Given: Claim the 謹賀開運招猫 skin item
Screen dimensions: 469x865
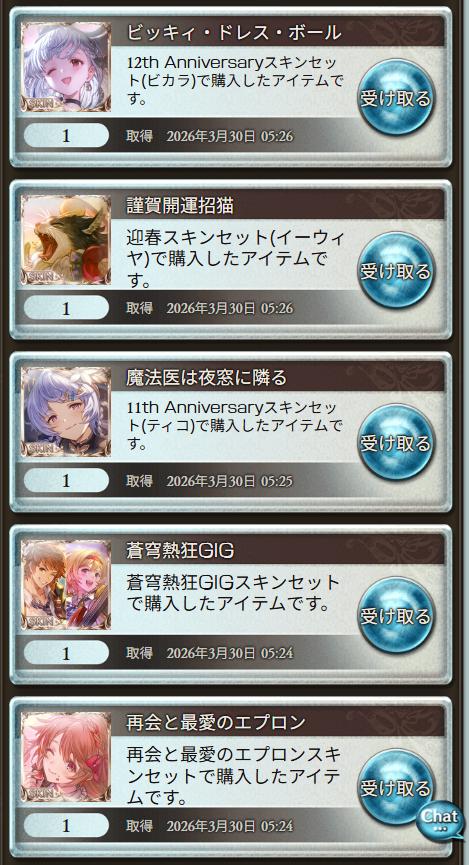Looking at the screenshot, I should (396, 270).
